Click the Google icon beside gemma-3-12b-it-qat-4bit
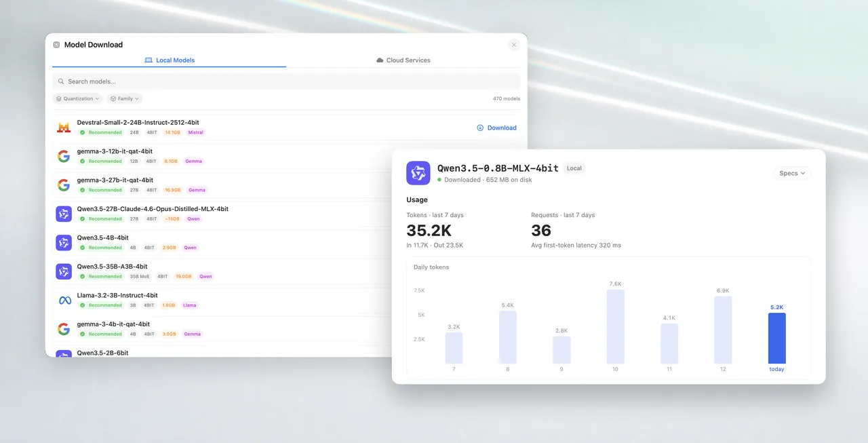Viewport: 868px width, 443px height. click(x=64, y=156)
